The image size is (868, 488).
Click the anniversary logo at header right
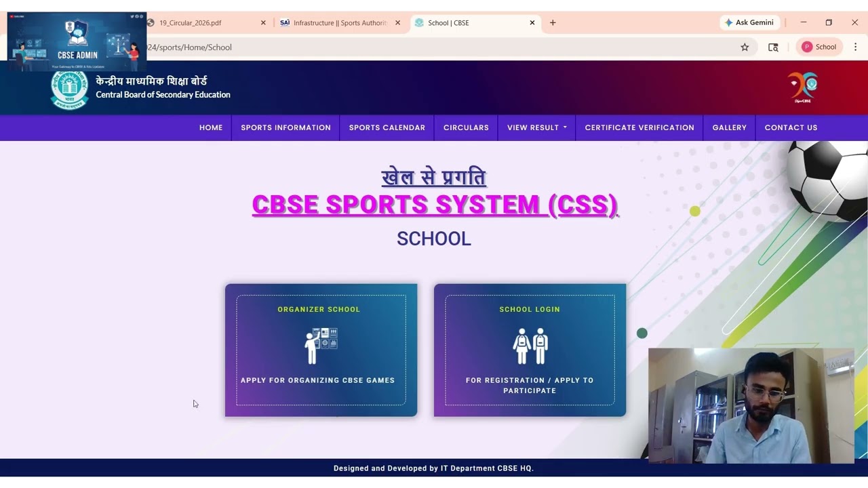tap(804, 88)
